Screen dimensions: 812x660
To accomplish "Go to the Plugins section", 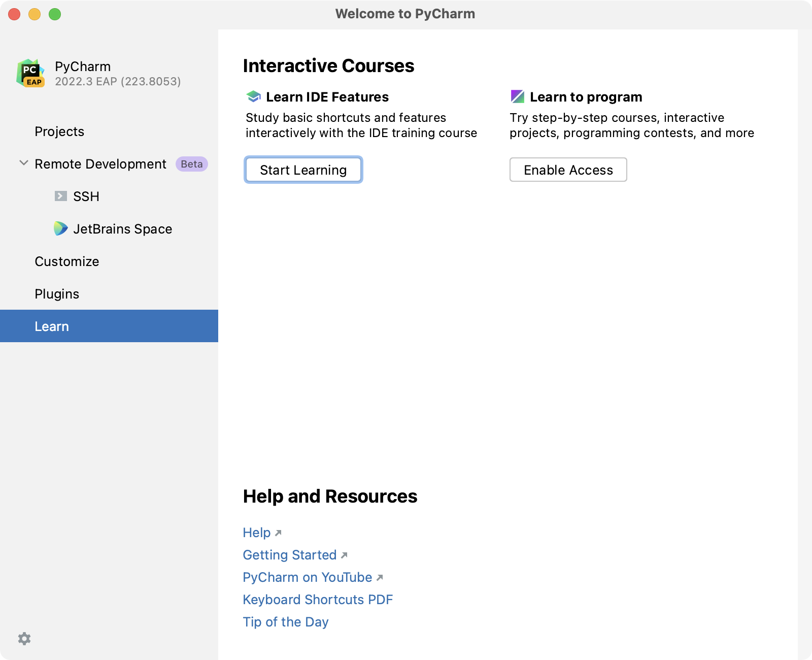I will coord(56,293).
